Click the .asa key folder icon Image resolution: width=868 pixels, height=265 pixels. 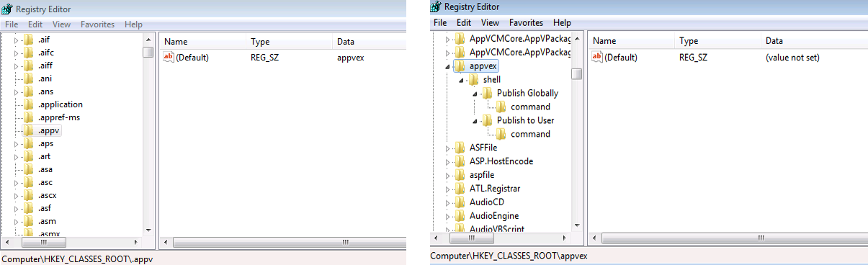coord(29,169)
